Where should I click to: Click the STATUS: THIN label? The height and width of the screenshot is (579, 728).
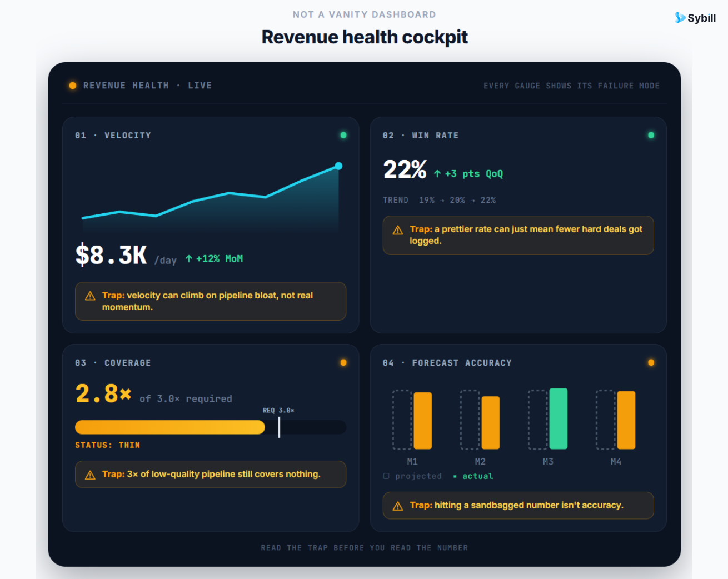[x=108, y=445]
